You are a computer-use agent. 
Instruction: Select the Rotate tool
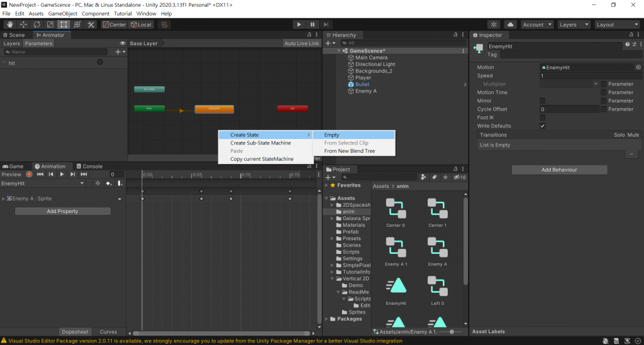click(x=37, y=25)
